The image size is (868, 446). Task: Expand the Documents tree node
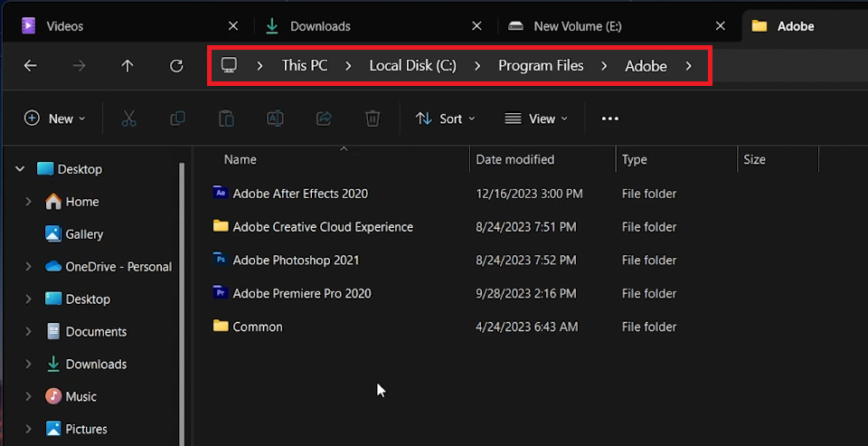click(x=28, y=332)
